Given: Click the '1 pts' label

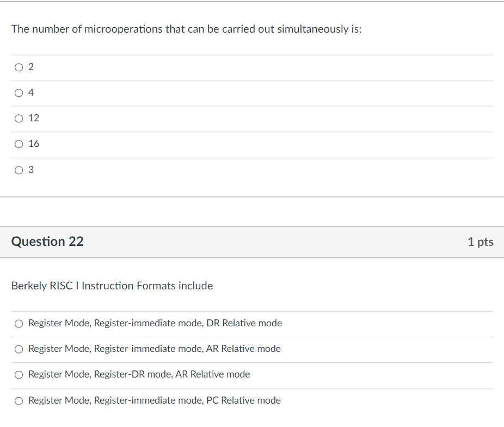Looking at the screenshot, I should point(481,242).
